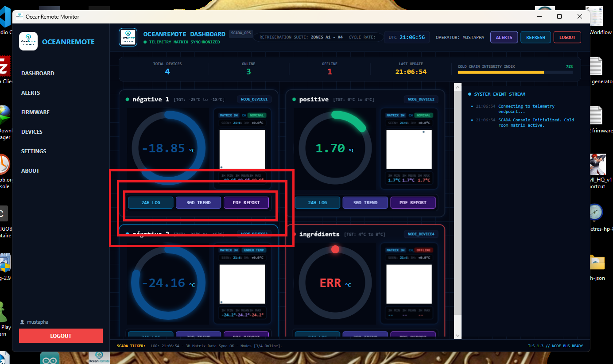
Task: Select the generator file icon on the desktop
Action: tap(596, 66)
